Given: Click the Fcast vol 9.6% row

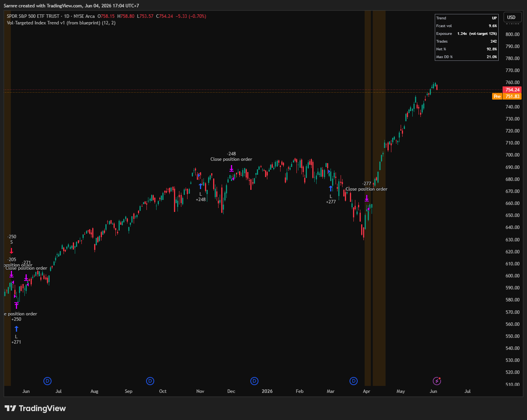Looking at the screenshot, I should (467, 26).
